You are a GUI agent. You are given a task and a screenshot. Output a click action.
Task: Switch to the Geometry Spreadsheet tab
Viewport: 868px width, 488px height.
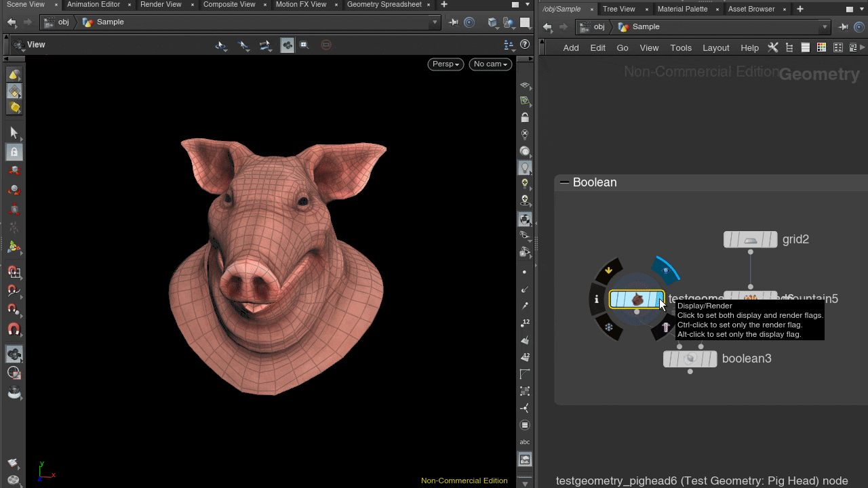point(384,5)
